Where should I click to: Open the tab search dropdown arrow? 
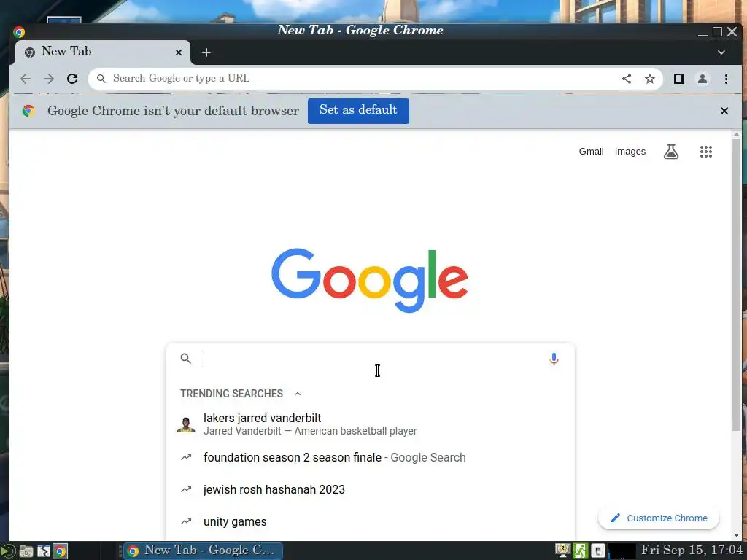click(x=721, y=52)
